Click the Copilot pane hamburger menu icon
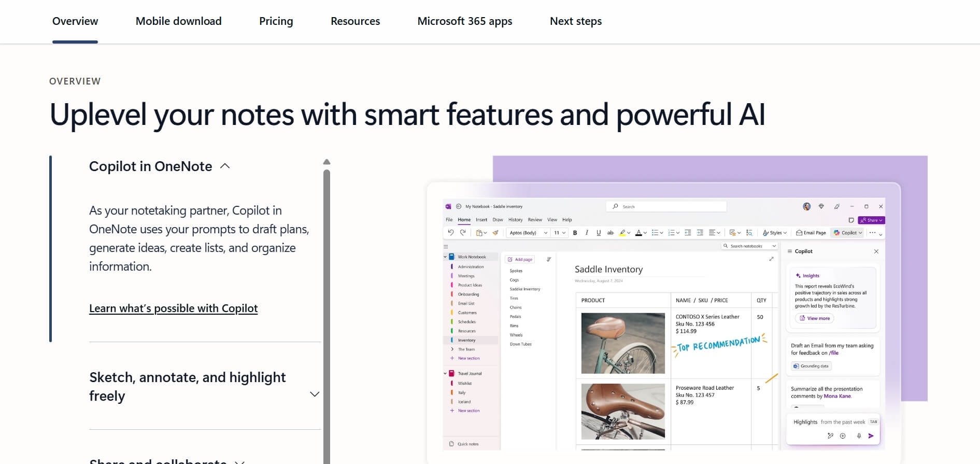The width and height of the screenshot is (980, 464). coord(790,251)
